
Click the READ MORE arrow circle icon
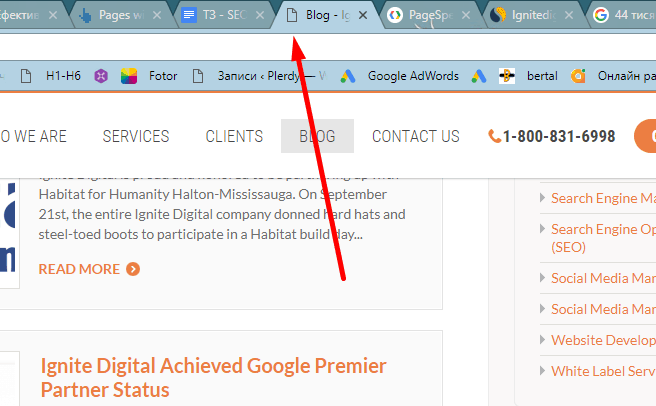click(133, 269)
